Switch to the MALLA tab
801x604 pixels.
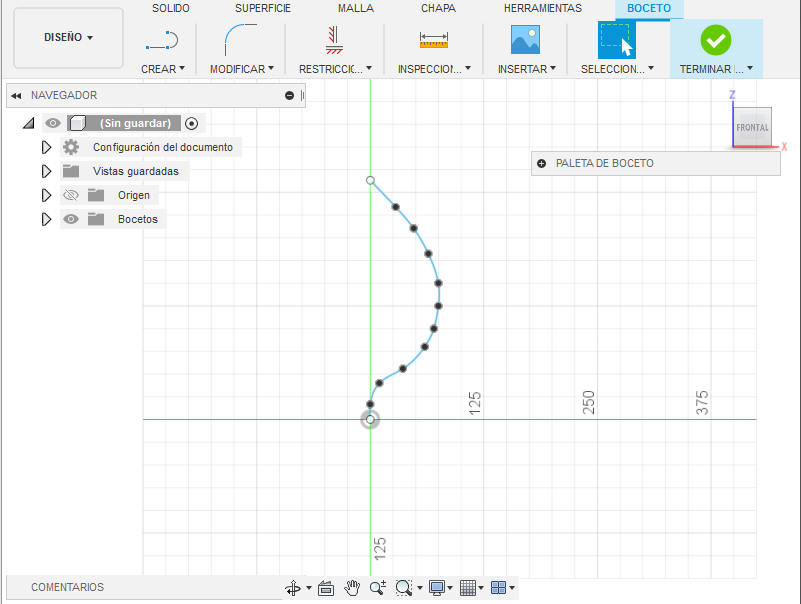tap(356, 8)
